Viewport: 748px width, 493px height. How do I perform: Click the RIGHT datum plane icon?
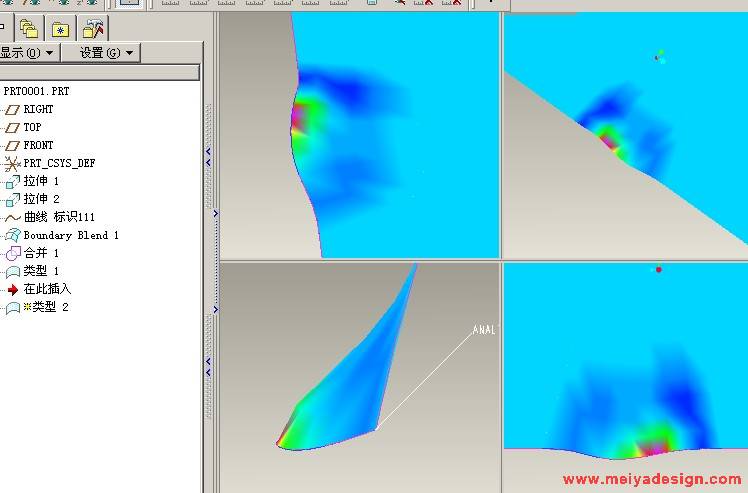tap(11, 110)
